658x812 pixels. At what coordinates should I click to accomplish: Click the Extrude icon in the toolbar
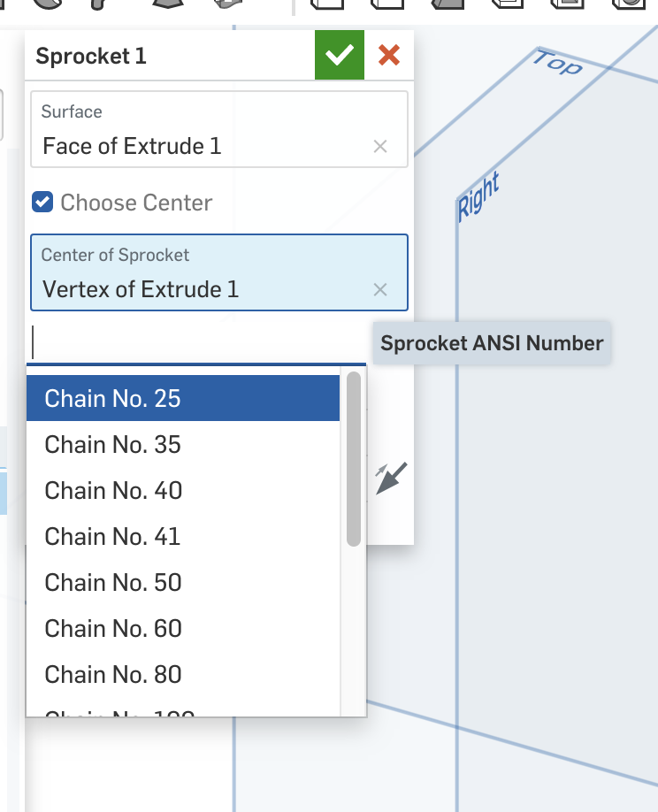coord(7,7)
